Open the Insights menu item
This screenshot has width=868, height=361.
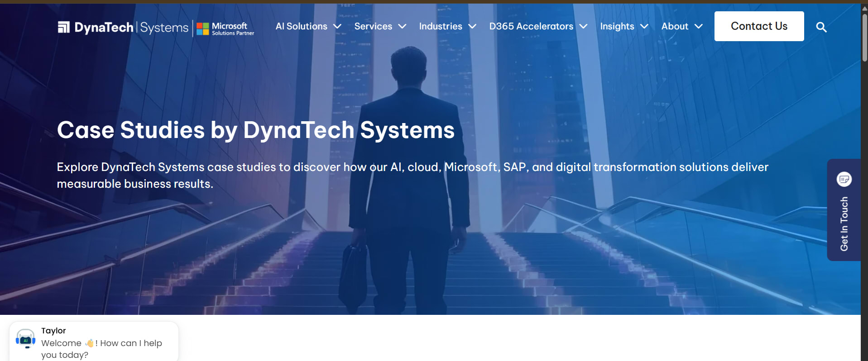[x=617, y=26]
